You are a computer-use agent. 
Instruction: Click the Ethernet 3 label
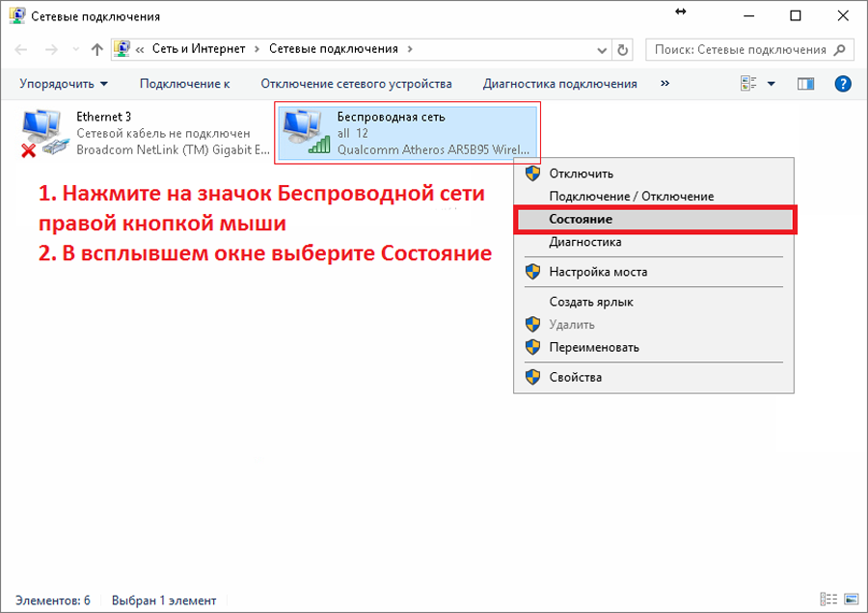103,117
